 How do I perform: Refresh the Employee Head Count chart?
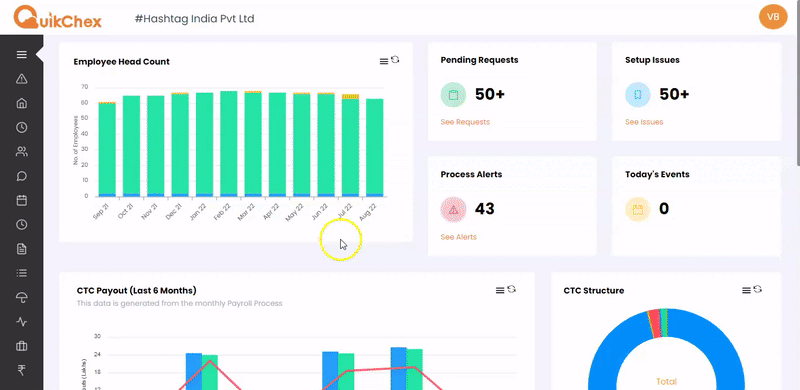tap(395, 60)
